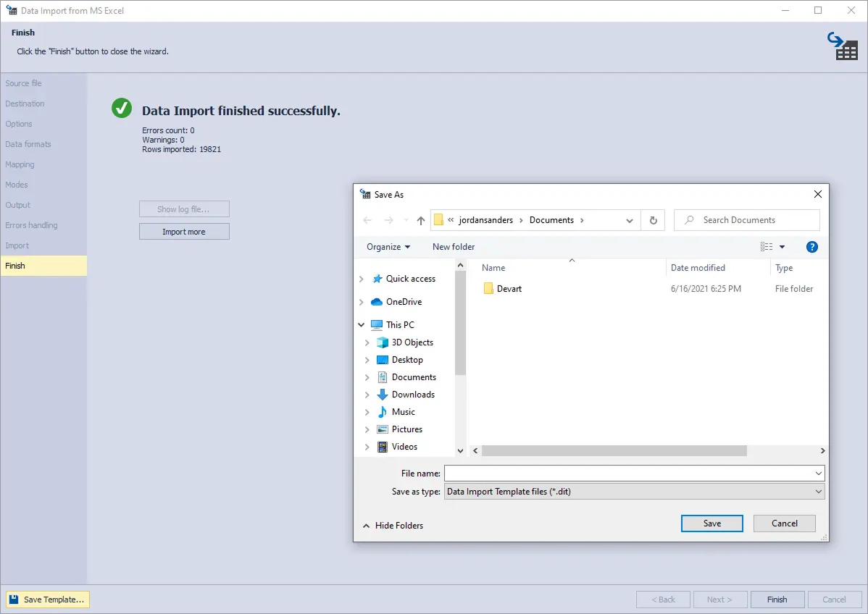
Task: Open the Save as type dropdown
Action: (817, 491)
